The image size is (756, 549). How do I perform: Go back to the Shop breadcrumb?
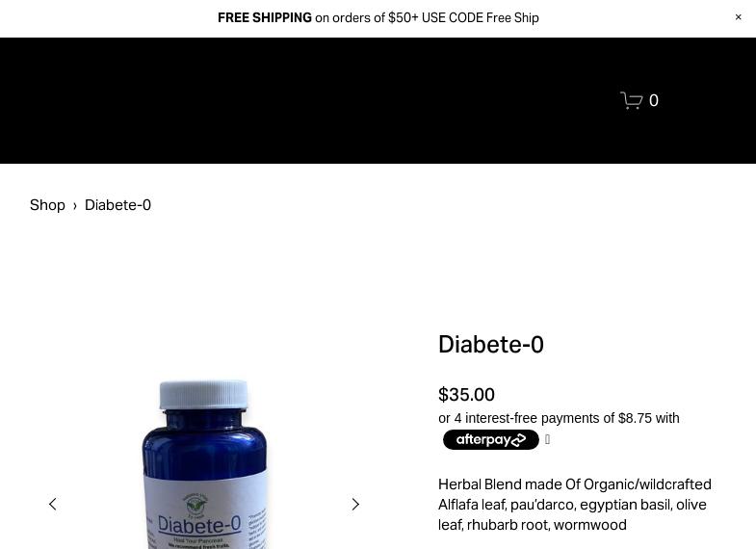[47, 205]
